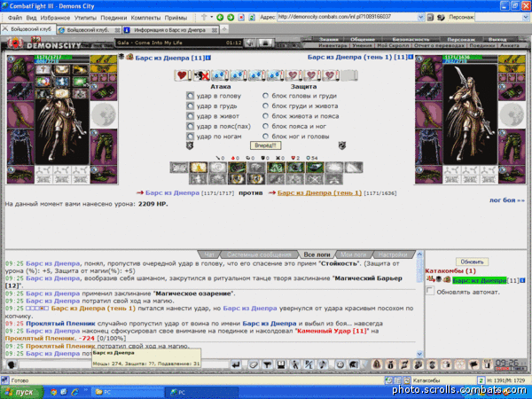Image resolution: width=532 pixels, height=399 pixels.
Task: Open the PC folder taskbar item
Action: 126,392
